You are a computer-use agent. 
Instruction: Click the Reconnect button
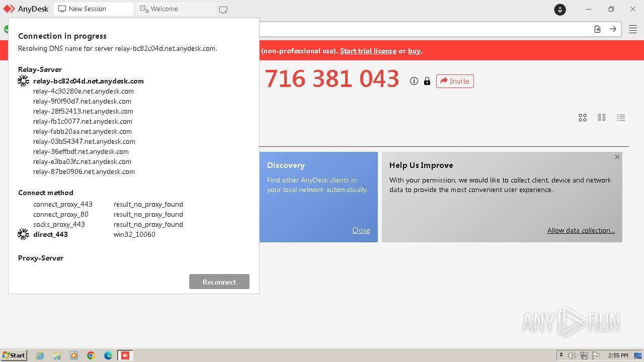pos(219,282)
